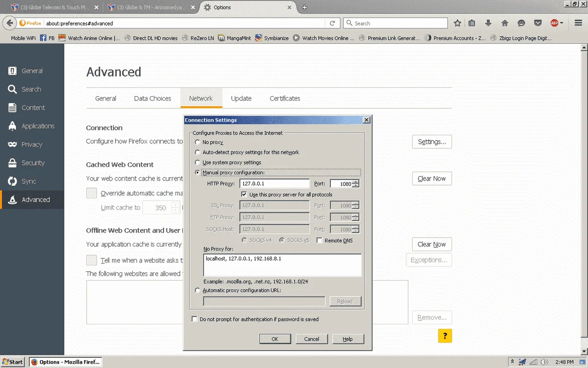Save to Pocket icon
This screenshot has height=368, width=588.
click(538, 23)
